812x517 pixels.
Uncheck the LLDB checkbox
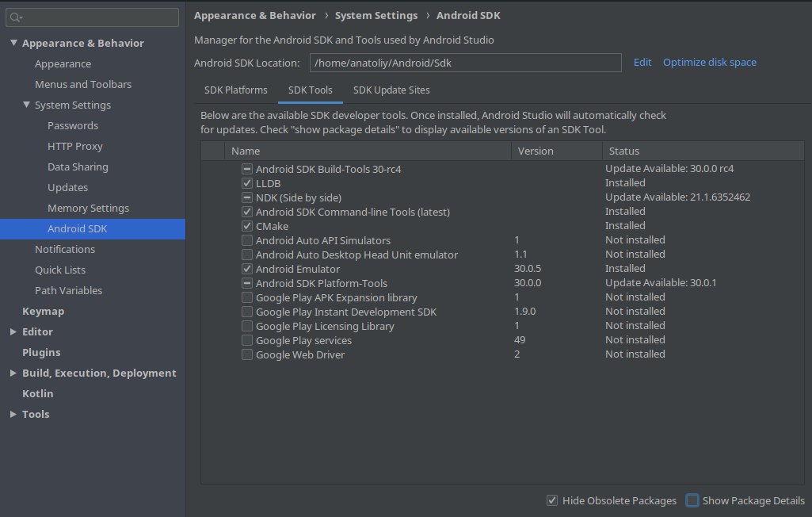[247, 183]
